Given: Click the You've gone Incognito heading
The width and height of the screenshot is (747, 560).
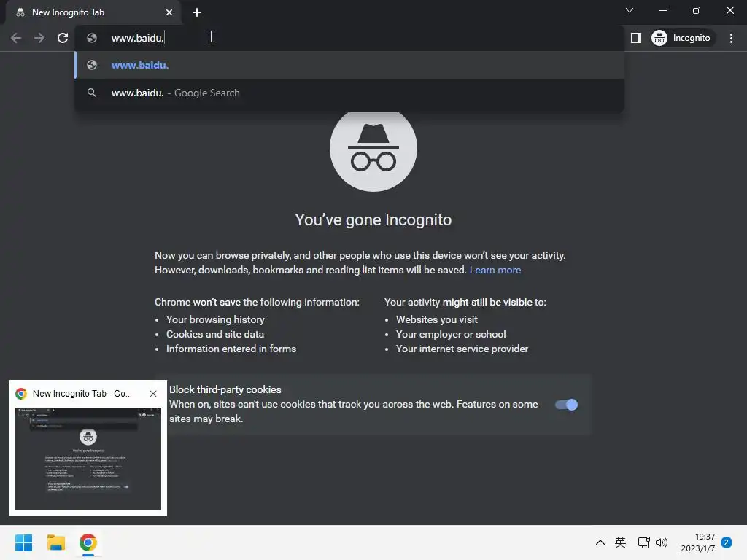Looking at the screenshot, I should (373, 220).
